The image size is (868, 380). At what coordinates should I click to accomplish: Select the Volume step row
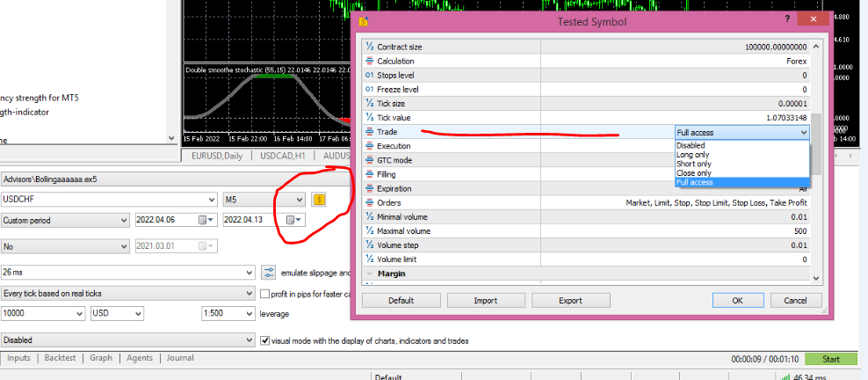(x=586, y=245)
